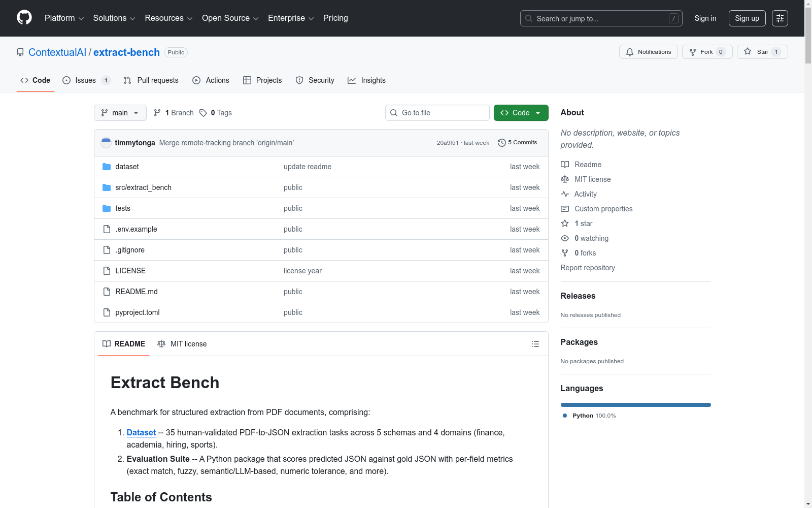Open the Issues tab

[86, 80]
